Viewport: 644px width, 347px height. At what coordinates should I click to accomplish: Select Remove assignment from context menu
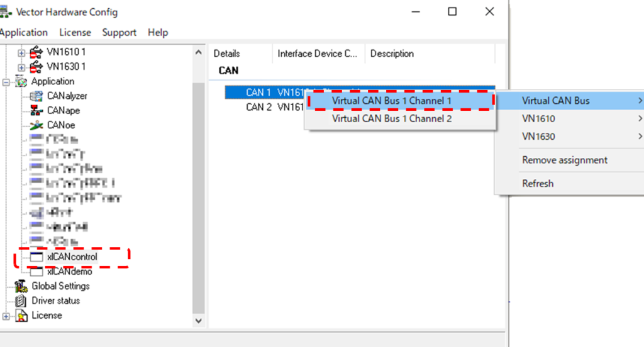(x=564, y=160)
